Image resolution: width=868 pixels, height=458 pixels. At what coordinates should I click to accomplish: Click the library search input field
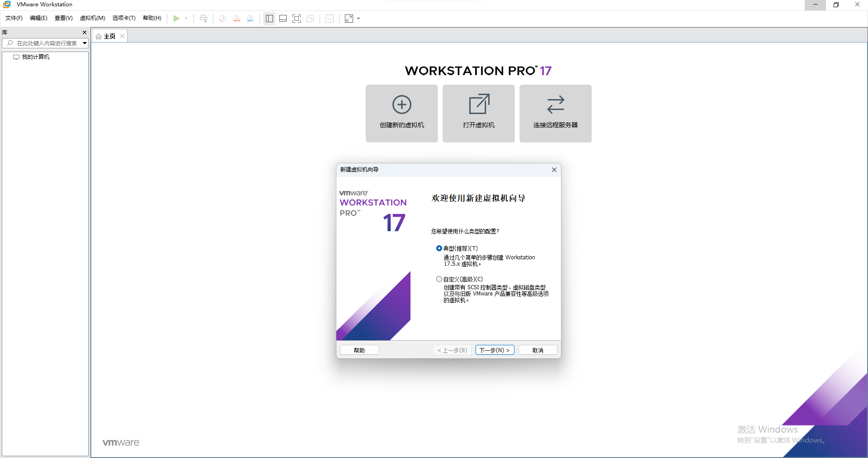45,43
